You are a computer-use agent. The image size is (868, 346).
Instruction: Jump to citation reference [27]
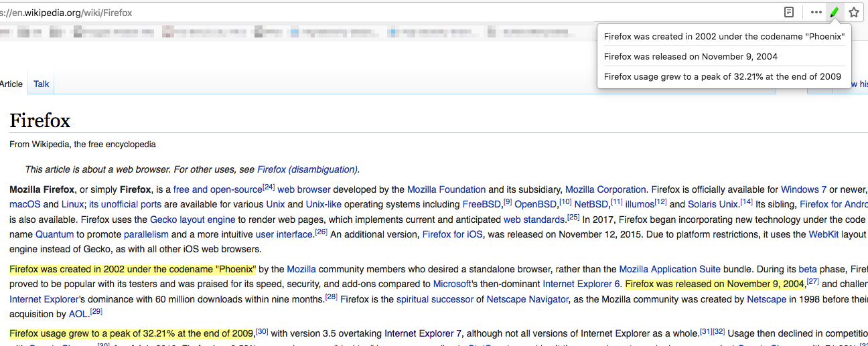point(813,281)
